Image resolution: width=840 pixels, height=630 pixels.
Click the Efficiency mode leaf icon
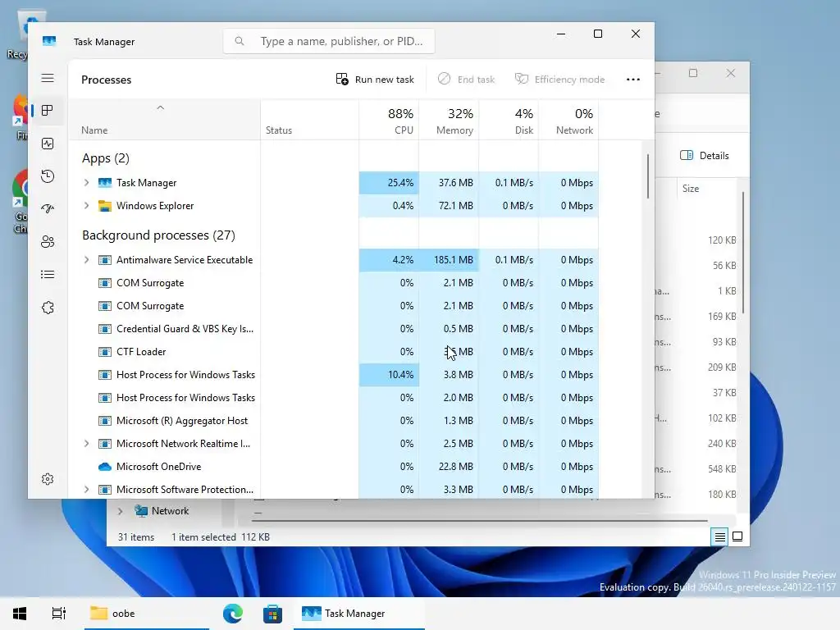[x=521, y=79]
